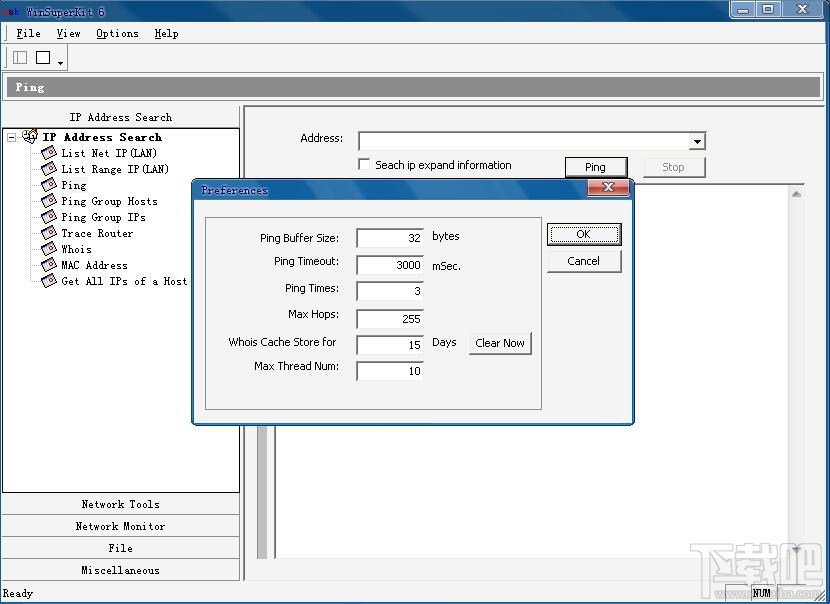830x604 pixels.
Task: Open the Options menu
Action: [116, 33]
